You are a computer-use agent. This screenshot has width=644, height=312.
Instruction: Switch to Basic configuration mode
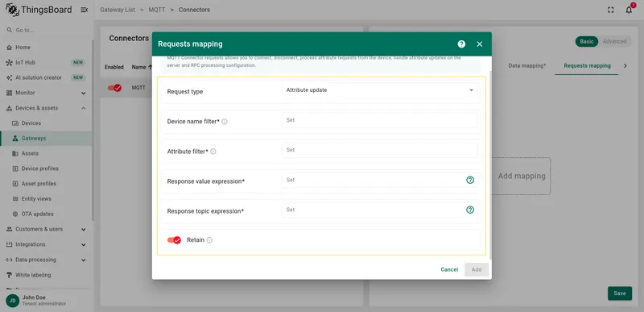(x=587, y=41)
